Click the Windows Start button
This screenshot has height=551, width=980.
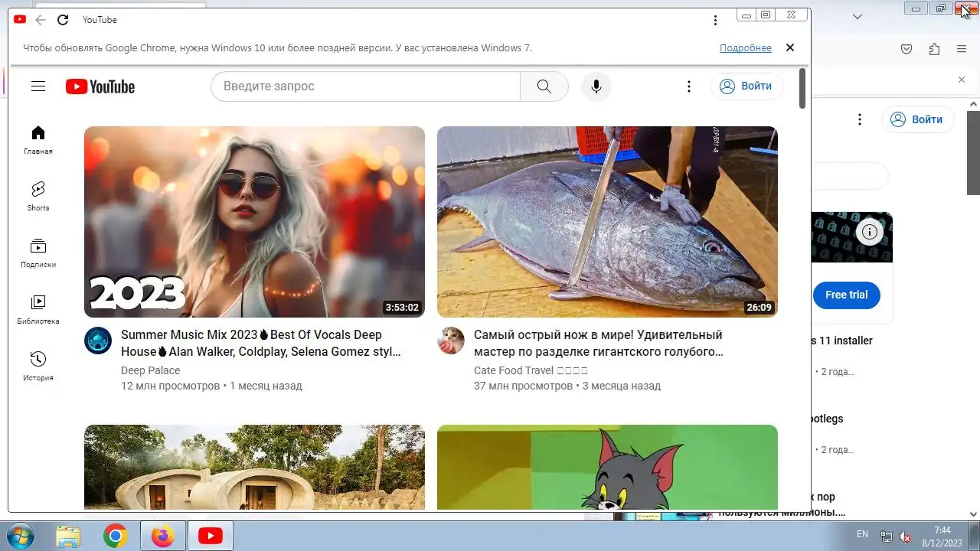pos(19,536)
